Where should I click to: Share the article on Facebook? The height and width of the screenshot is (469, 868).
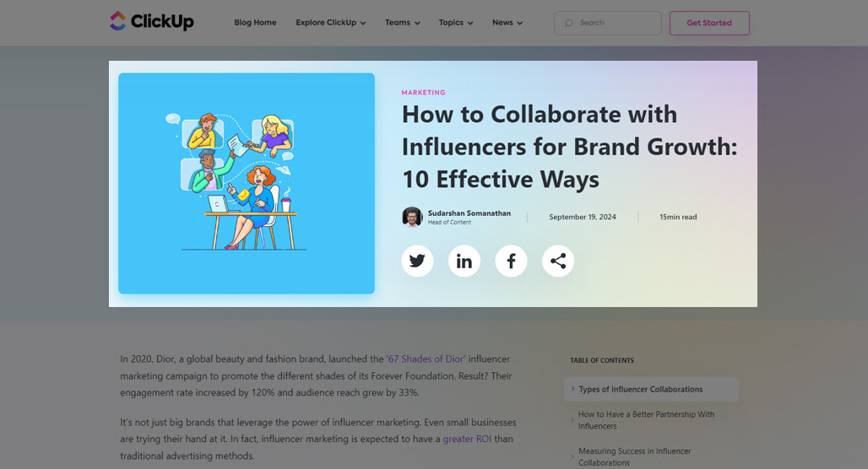511,261
